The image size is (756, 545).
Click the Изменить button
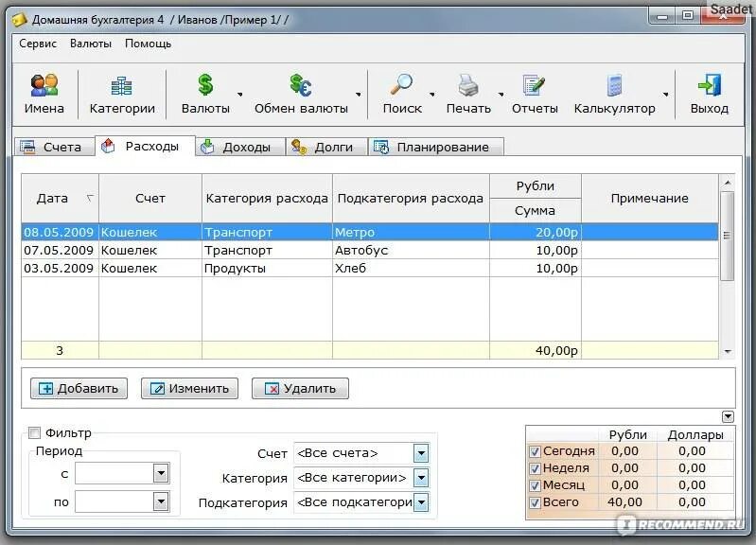tap(189, 388)
